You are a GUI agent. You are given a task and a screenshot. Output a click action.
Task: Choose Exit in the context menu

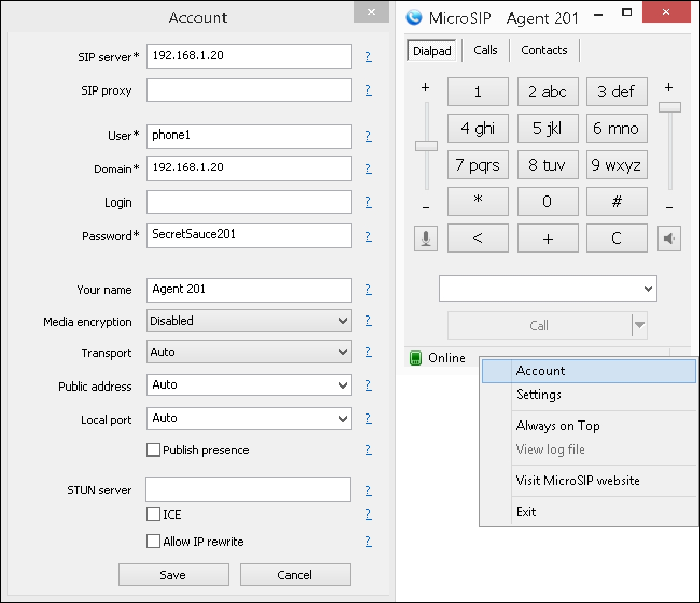589,512
